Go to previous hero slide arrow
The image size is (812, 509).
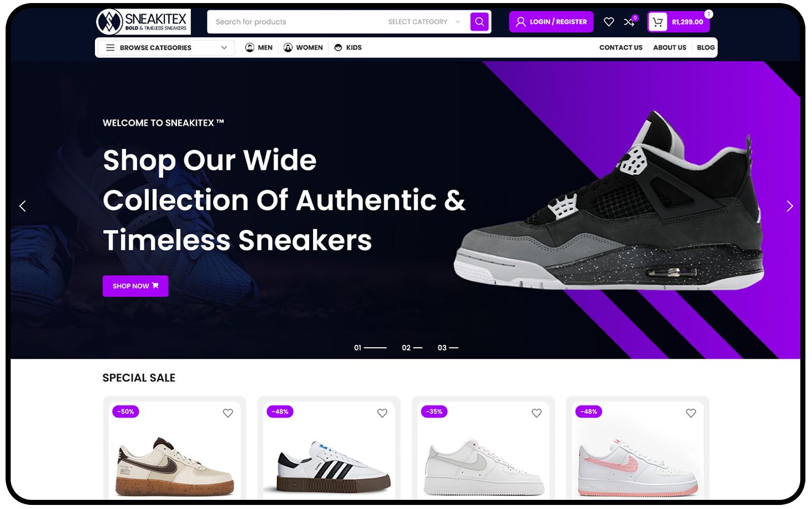pos(22,206)
